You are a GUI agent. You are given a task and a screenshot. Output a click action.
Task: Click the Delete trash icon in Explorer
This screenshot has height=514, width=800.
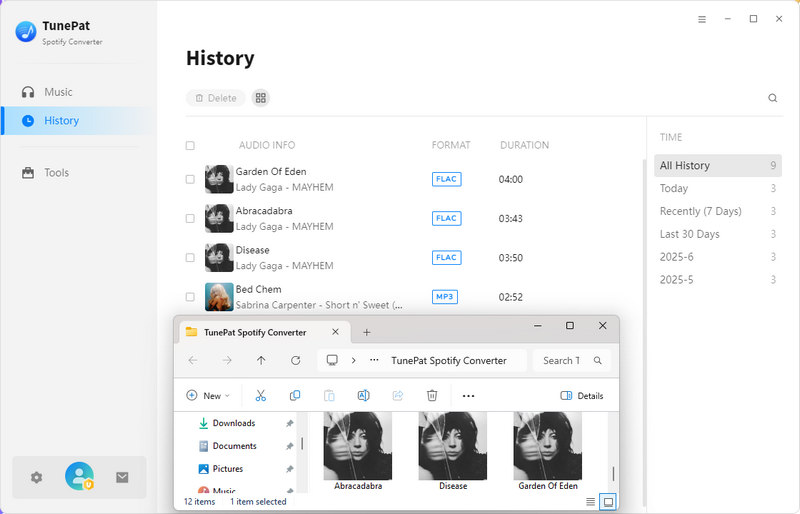(x=432, y=396)
